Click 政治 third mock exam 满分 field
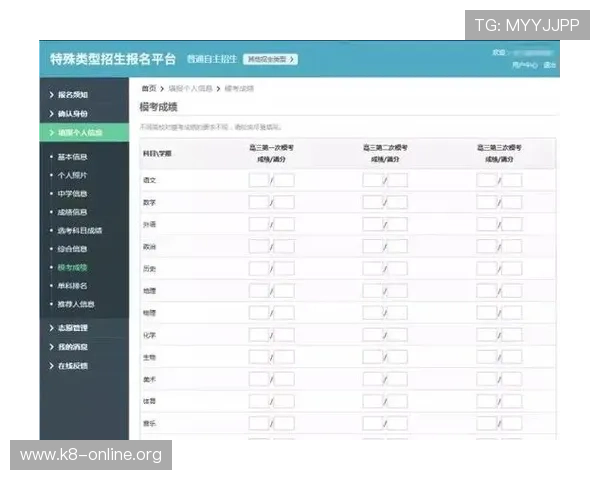 pos(512,247)
